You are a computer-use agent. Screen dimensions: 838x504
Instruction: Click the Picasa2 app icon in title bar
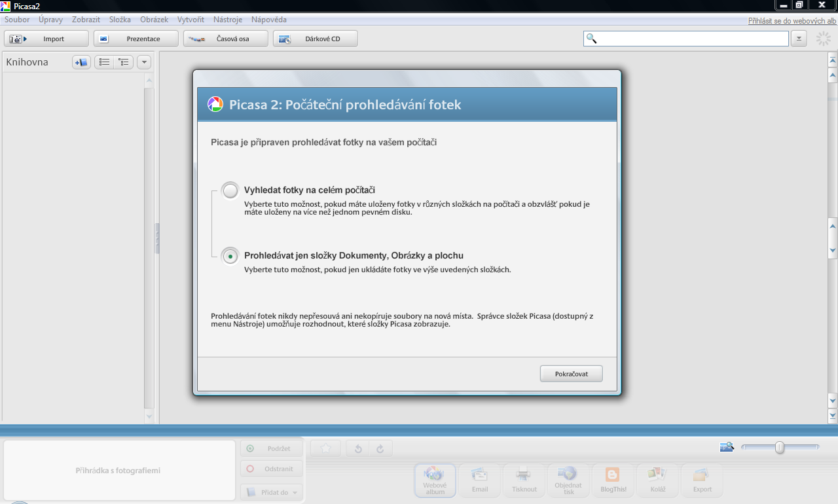pos(6,6)
